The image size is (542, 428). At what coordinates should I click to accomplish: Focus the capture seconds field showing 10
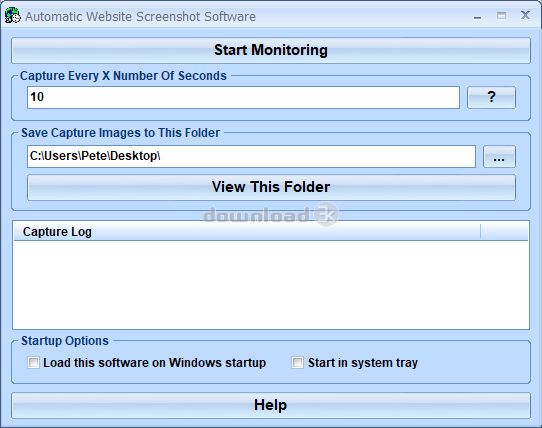pyautogui.click(x=243, y=97)
